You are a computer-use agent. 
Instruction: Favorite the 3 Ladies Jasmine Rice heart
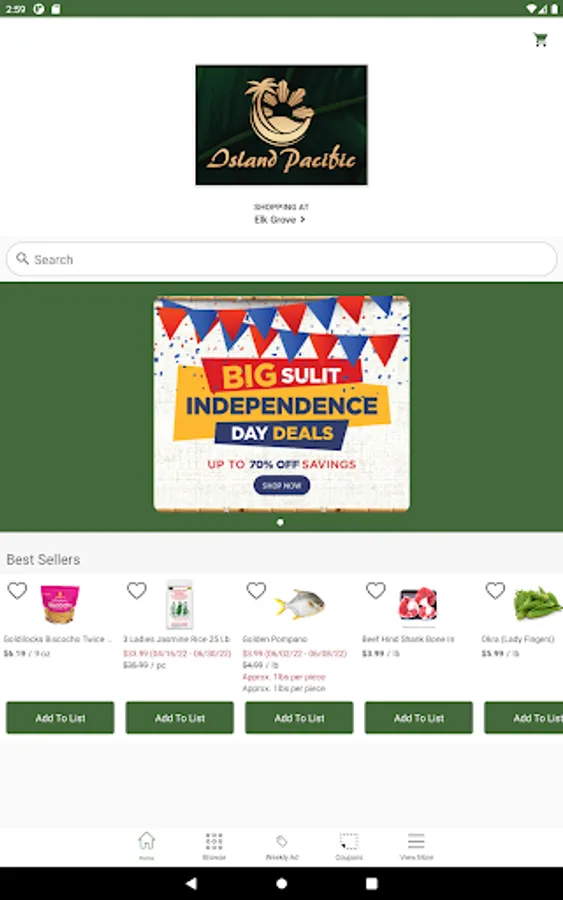[x=137, y=590]
